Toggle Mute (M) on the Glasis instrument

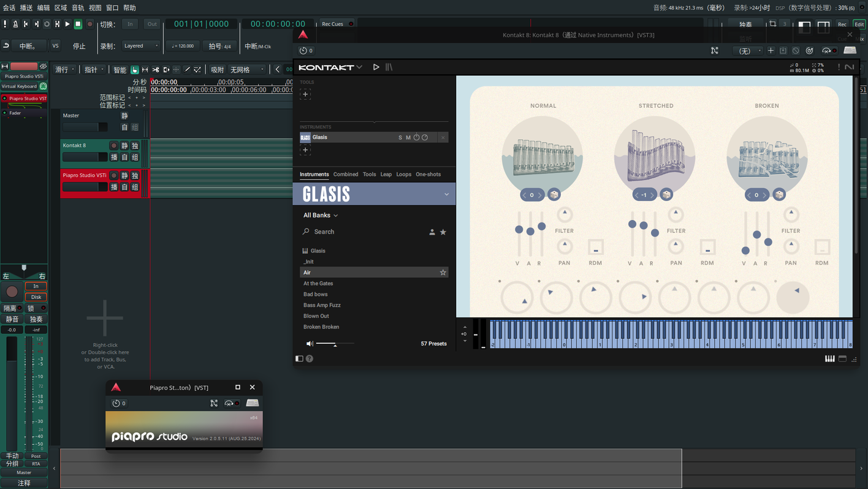click(408, 138)
